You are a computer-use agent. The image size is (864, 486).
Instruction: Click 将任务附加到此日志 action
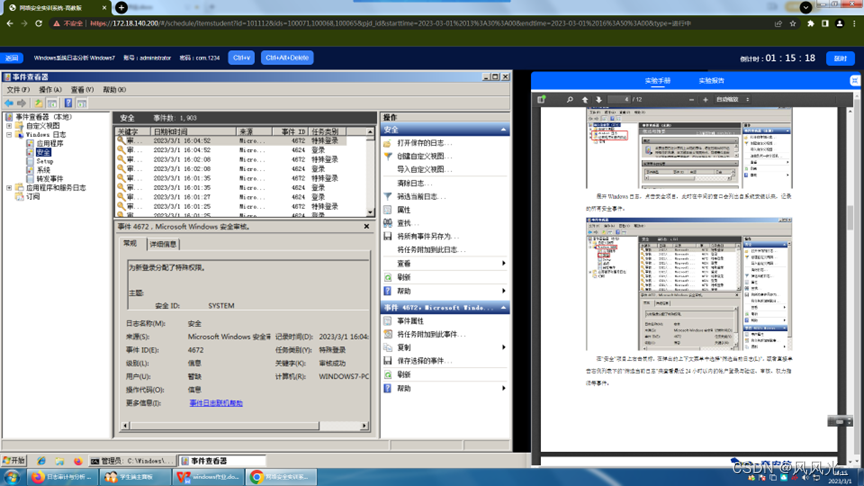(431, 250)
